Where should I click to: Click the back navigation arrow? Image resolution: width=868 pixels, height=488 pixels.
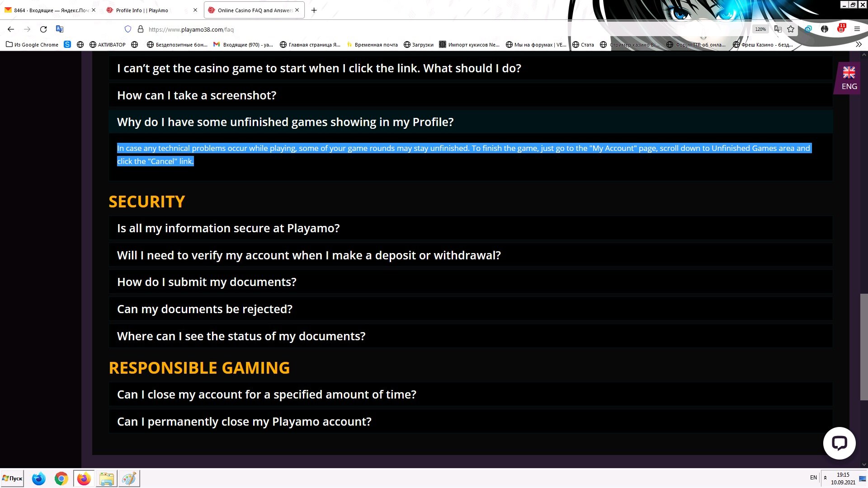11,29
